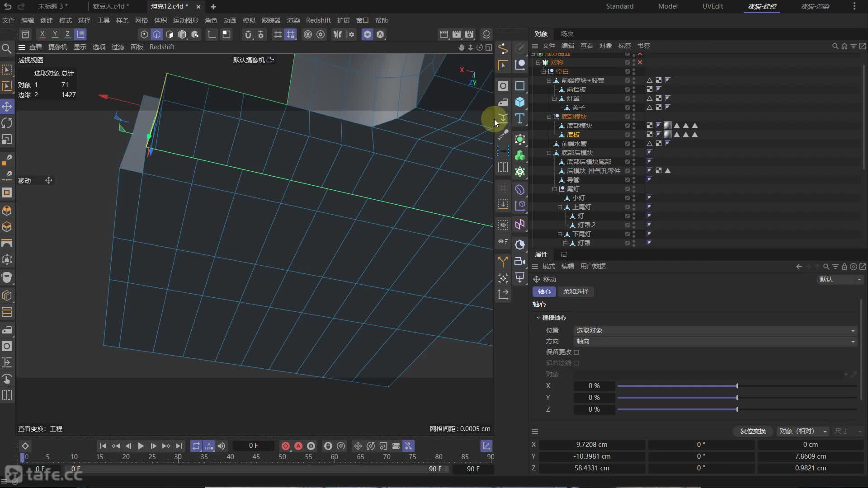Click the current frame field 0 F
This screenshot has height=488, width=868.
click(x=254, y=446)
